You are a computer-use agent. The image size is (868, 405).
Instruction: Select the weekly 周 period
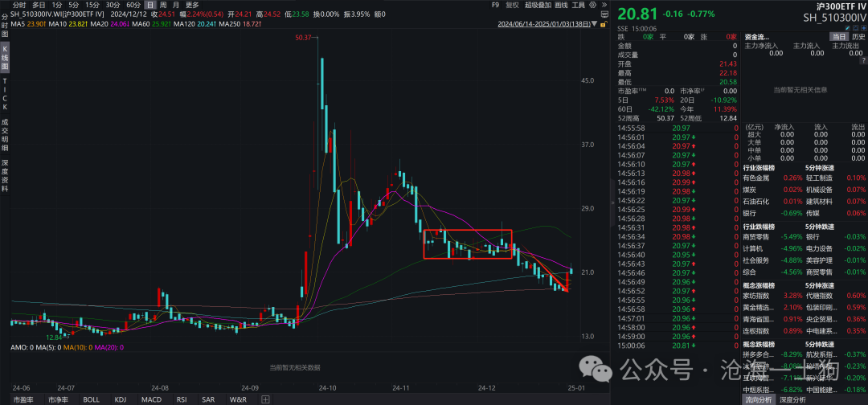pos(163,5)
